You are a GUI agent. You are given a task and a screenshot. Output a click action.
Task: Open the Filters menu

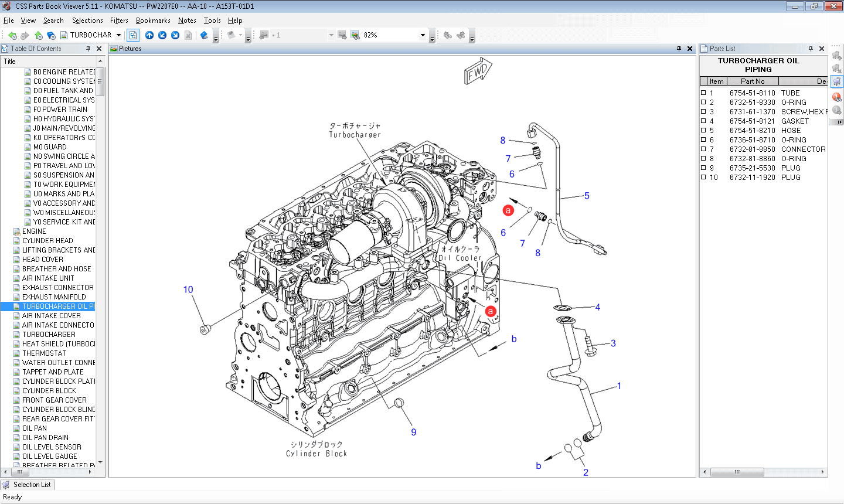coord(119,20)
